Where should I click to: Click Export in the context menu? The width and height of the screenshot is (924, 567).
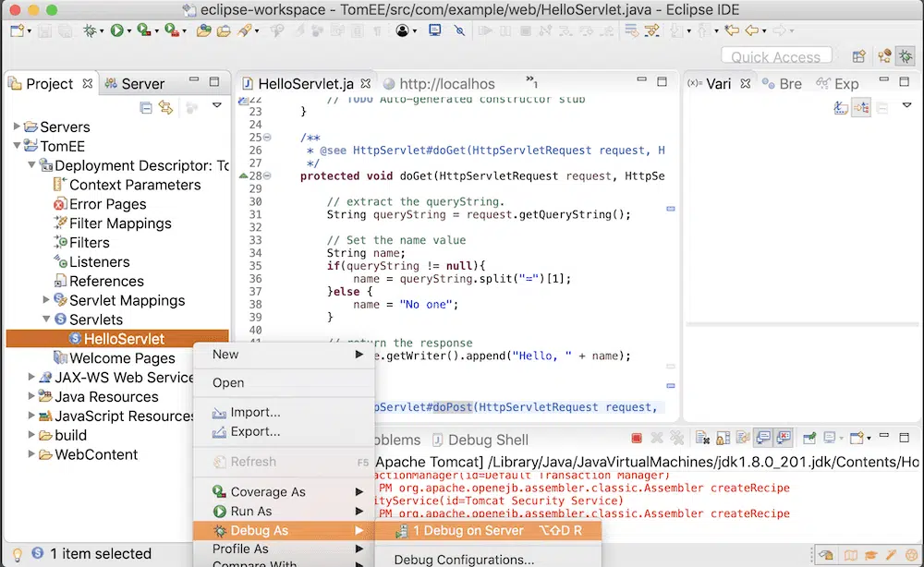coord(255,431)
